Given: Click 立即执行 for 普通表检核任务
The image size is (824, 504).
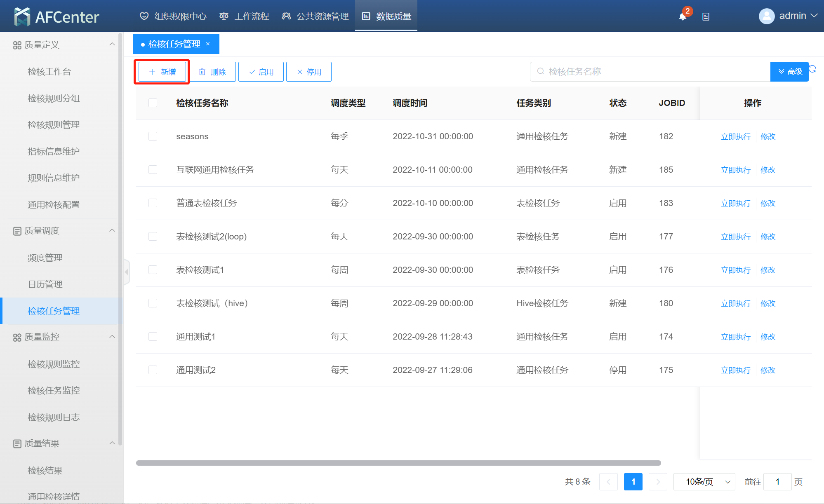Looking at the screenshot, I should point(735,203).
